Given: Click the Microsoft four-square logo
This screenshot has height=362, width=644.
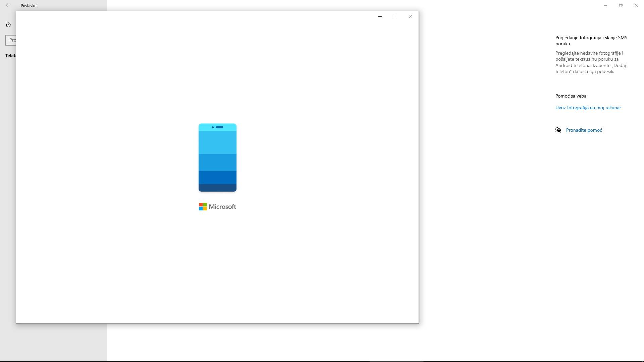Looking at the screenshot, I should (x=203, y=206).
